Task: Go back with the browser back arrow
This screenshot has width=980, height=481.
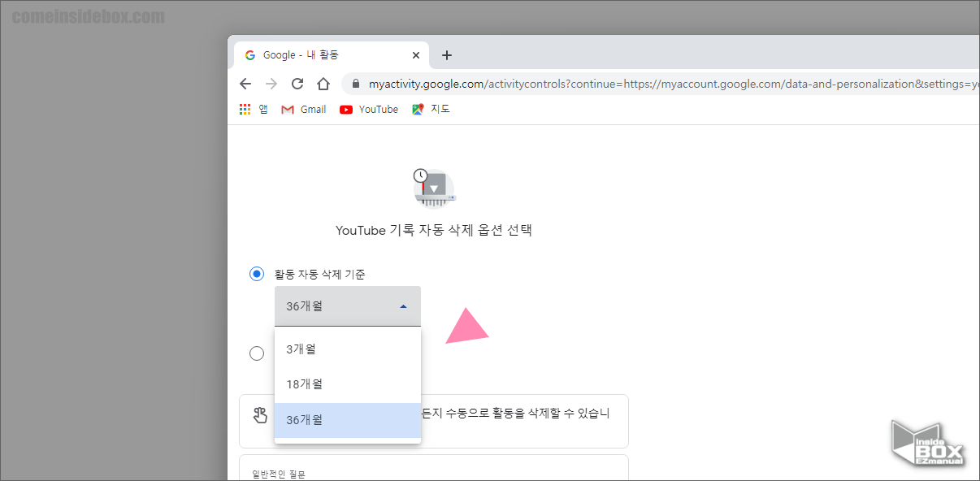Action: [245, 84]
